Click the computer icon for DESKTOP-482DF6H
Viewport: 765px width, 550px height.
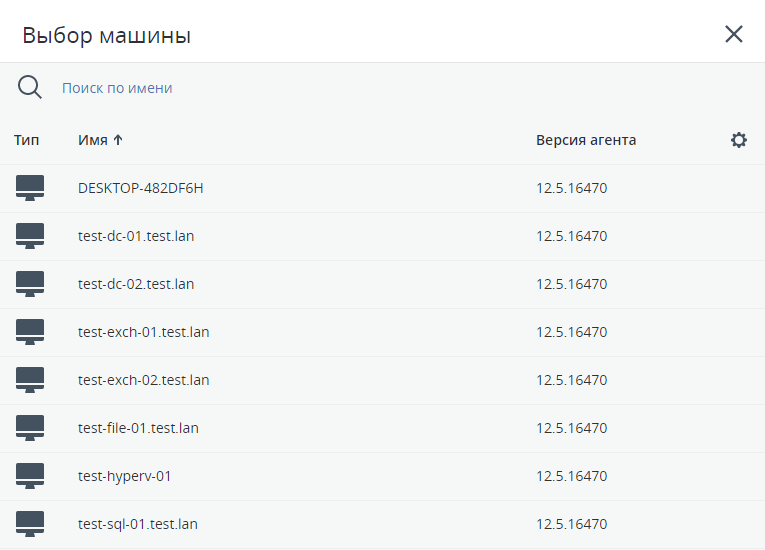pyautogui.click(x=30, y=188)
